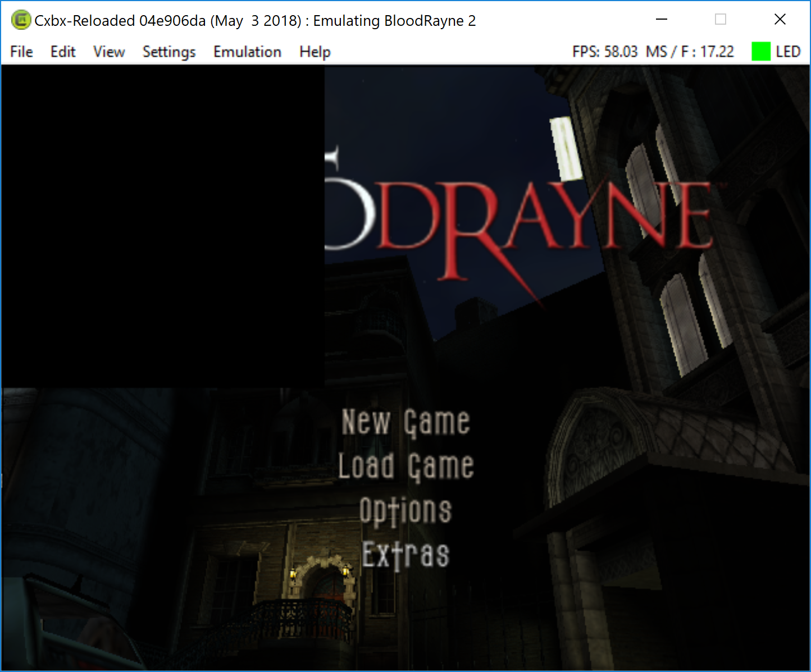Click the window title text Emulating BloodRayne 2
This screenshot has width=811, height=672.
coord(394,21)
